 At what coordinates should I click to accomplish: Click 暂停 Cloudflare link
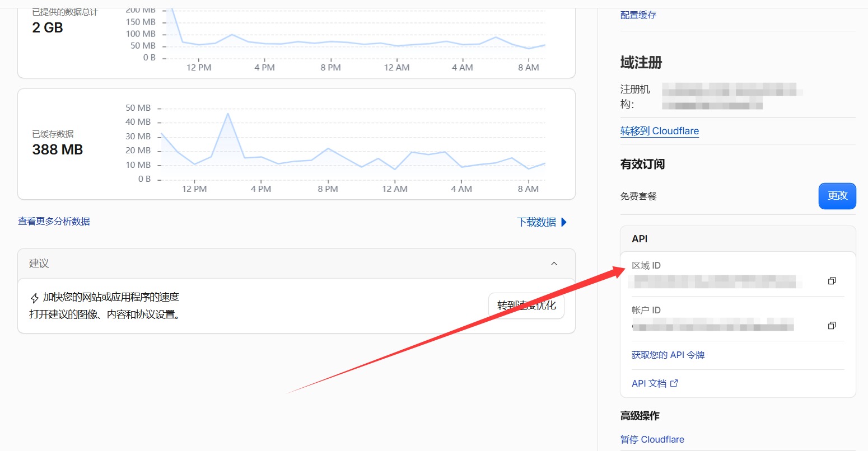point(652,439)
